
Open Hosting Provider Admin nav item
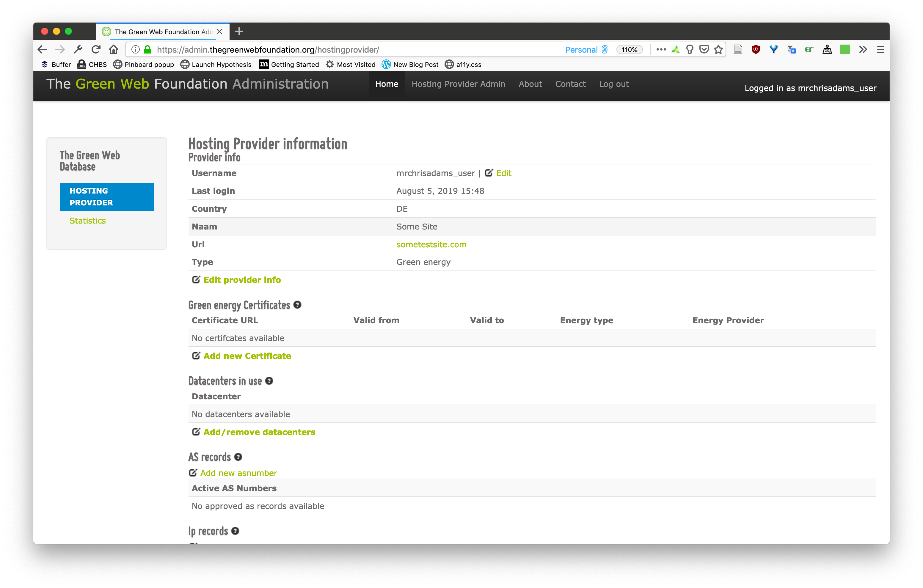[x=459, y=84]
